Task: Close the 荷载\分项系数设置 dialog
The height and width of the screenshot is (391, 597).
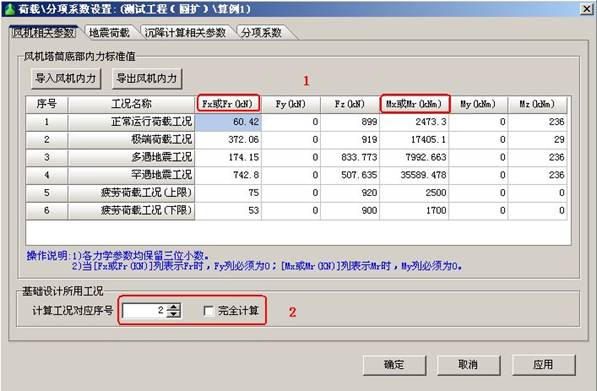Action: 586,9
